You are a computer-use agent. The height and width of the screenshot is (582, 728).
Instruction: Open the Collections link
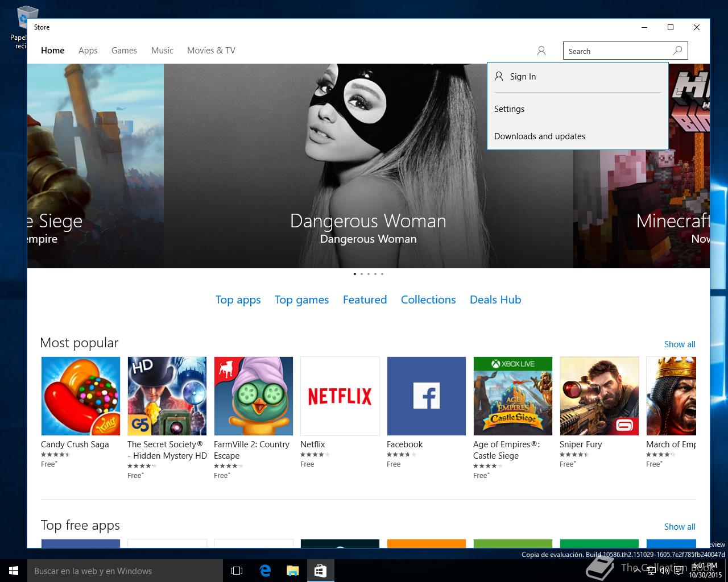[428, 300]
